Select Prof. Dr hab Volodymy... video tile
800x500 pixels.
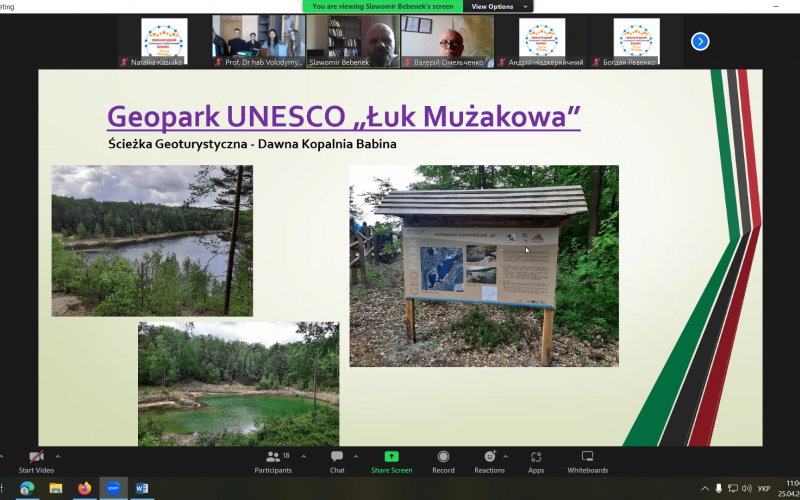[x=259, y=41]
